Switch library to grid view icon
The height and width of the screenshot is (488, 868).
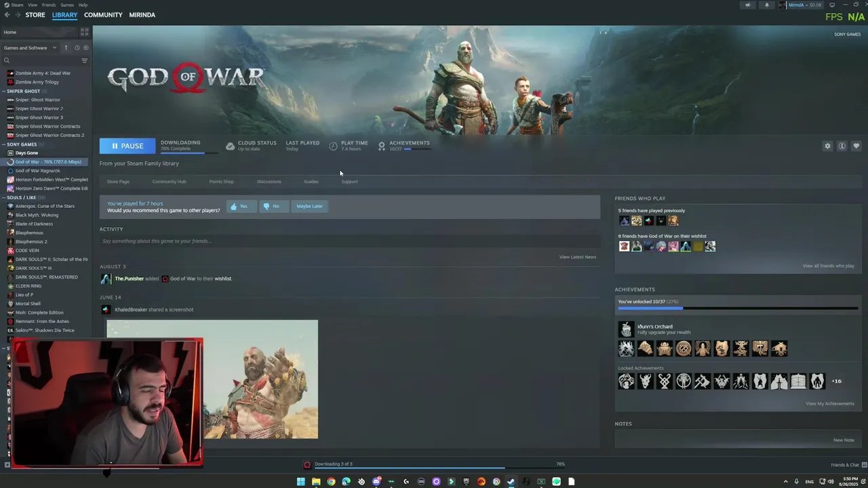(85, 32)
